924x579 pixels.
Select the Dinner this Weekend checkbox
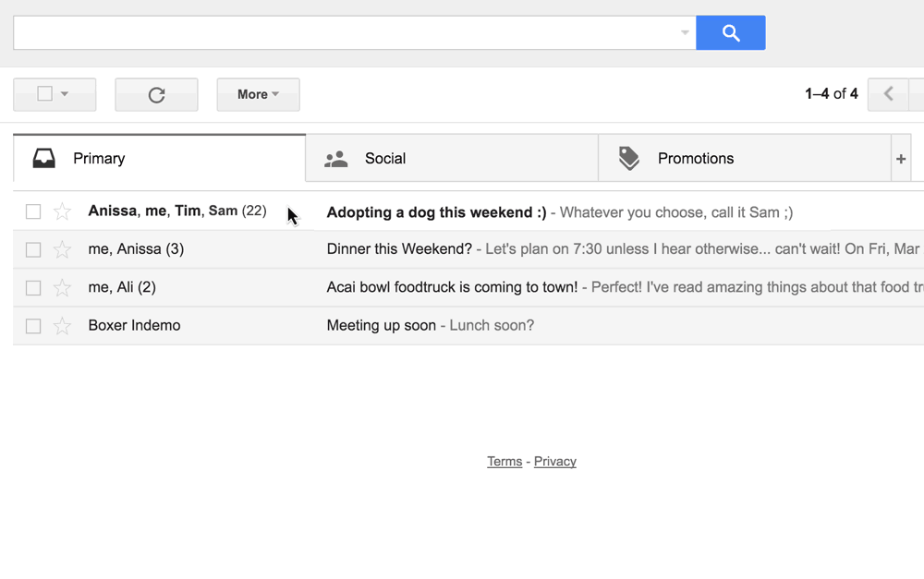pos(33,249)
